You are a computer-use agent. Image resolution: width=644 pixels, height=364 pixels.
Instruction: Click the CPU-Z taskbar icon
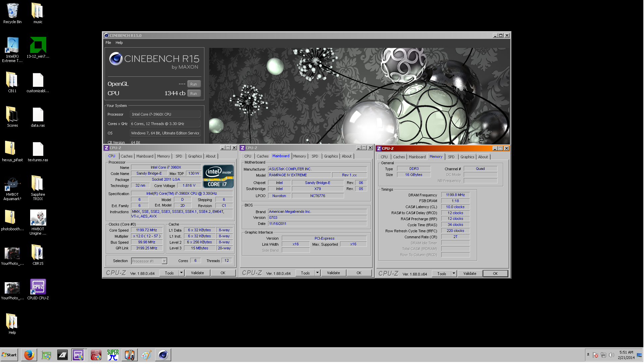pyautogui.click(x=78, y=355)
